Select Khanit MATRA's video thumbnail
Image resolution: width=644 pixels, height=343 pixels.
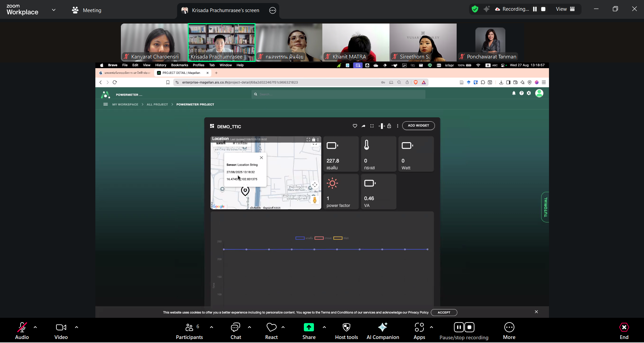point(356,42)
